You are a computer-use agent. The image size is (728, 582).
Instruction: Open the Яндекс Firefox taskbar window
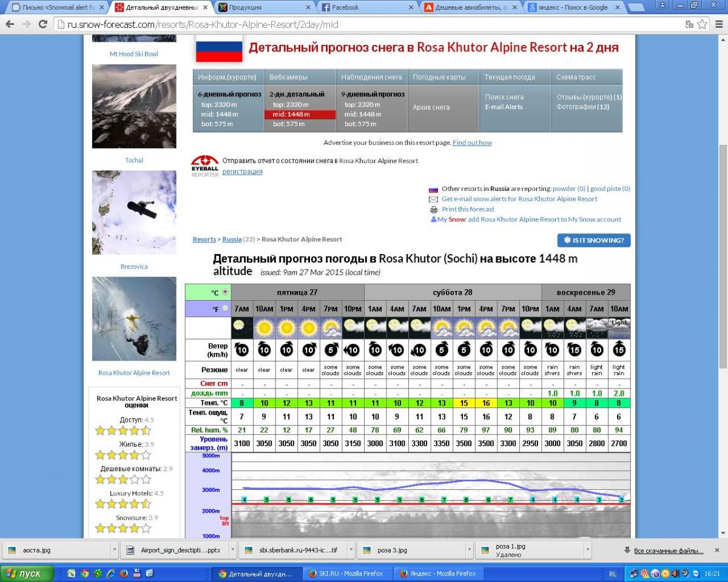pos(437,574)
